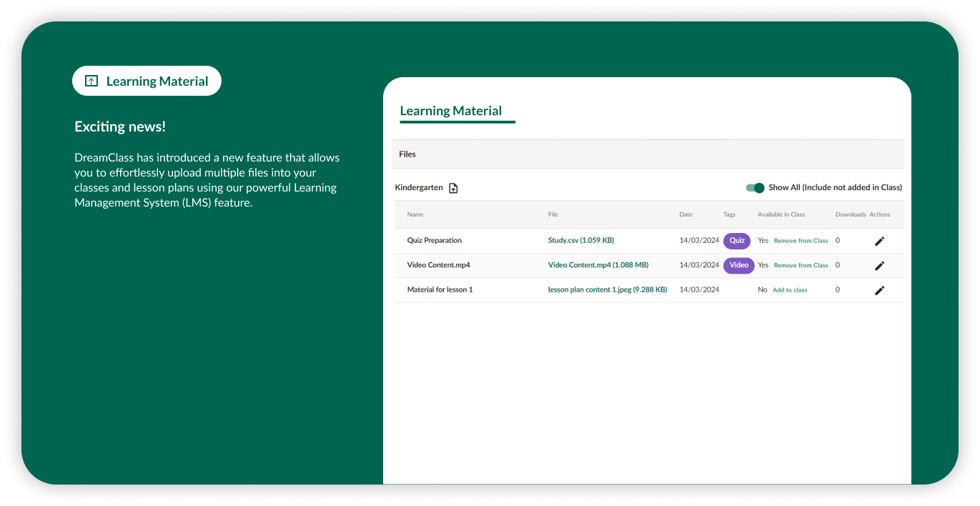Edit the Quiz Preparation row with pencil icon
The width and height of the screenshot is (980, 506).
[x=880, y=241]
